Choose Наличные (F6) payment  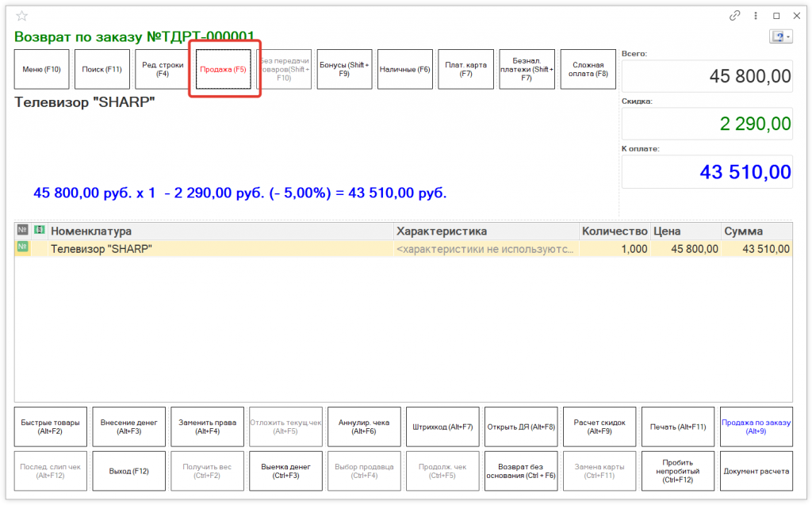pos(404,70)
